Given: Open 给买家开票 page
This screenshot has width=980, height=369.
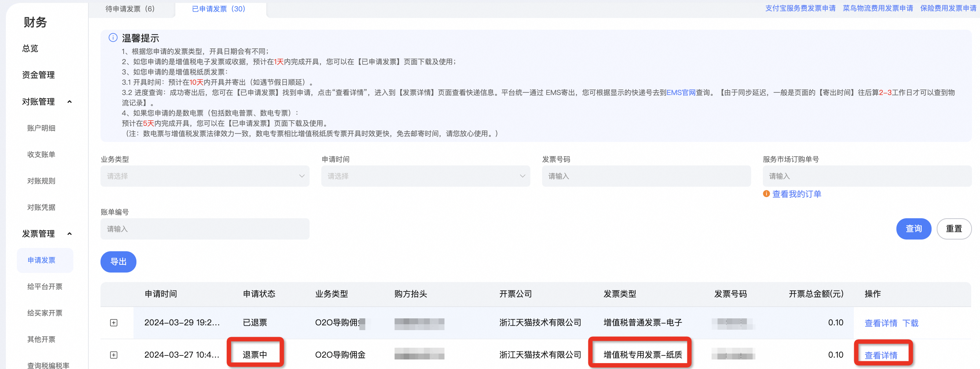Looking at the screenshot, I should click(x=45, y=313).
